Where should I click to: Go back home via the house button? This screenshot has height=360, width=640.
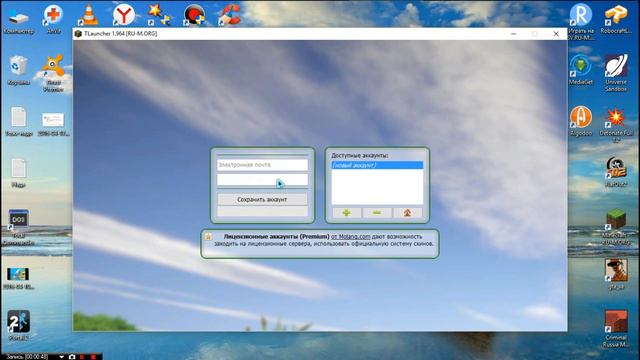click(x=407, y=213)
